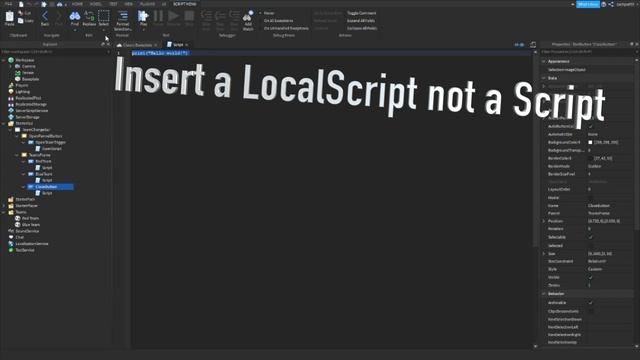The height and width of the screenshot is (360, 640).
Task: Expand the Size property
Action: pos(544,253)
